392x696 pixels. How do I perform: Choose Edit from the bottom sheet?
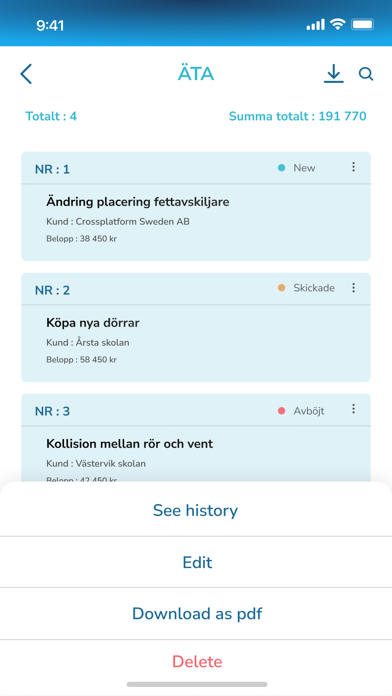click(x=196, y=562)
